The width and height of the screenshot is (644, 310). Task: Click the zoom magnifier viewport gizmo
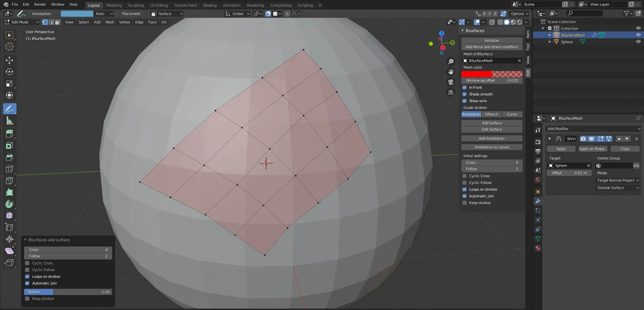click(x=451, y=62)
